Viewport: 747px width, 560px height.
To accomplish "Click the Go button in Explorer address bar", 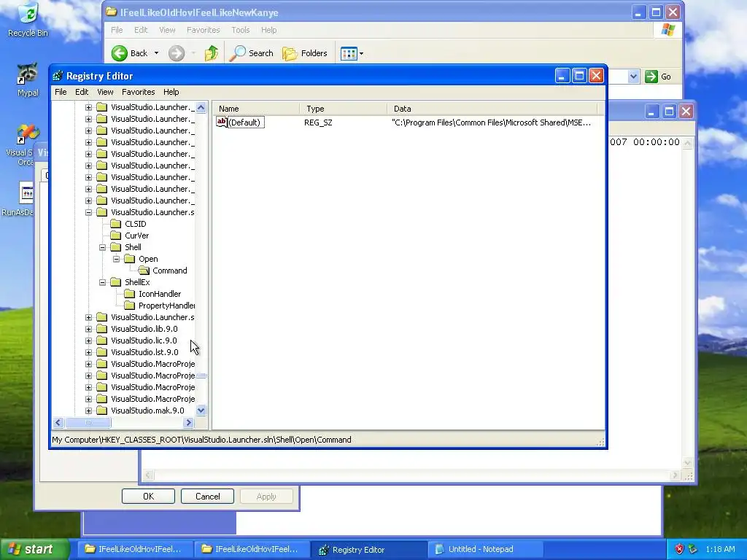I will click(659, 77).
